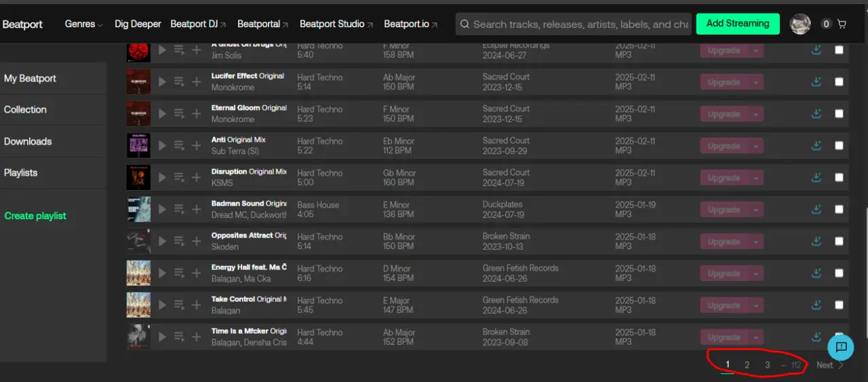Viewport: 868px width, 382px height.
Task: Add Disruption to queue
Action: tap(179, 177)
